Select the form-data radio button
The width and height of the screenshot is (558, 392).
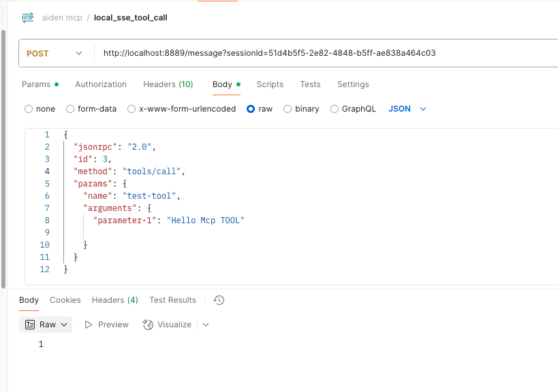[x=70, y=109]
